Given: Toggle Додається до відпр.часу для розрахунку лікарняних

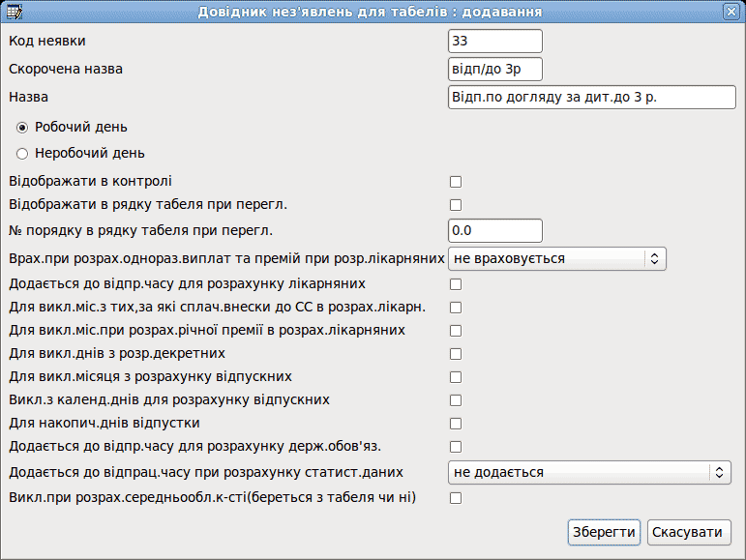Looking at the screenshot, I should tap(456, 284).
